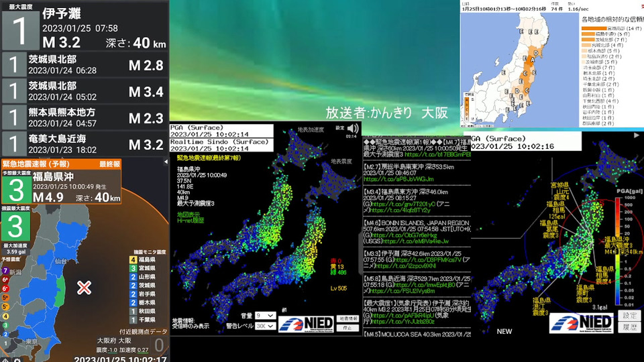Click the green 強震最大震度 3 box
644x362 pixels.
point(15,226)
